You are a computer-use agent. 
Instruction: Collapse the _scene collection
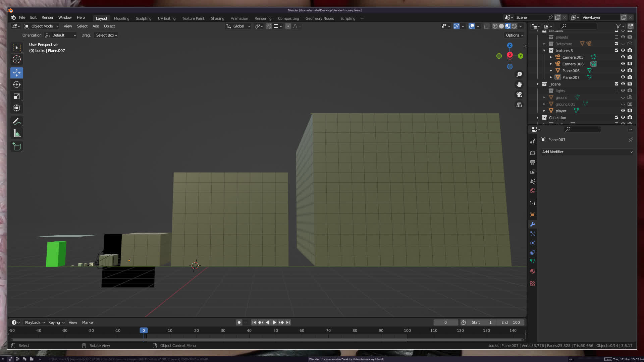(x=538, y=84)
